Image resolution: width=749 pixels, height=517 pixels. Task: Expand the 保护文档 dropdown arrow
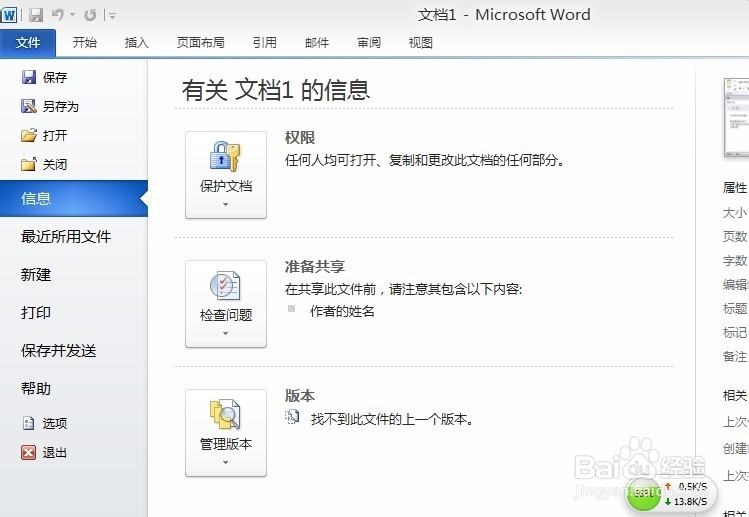(225, 205)
